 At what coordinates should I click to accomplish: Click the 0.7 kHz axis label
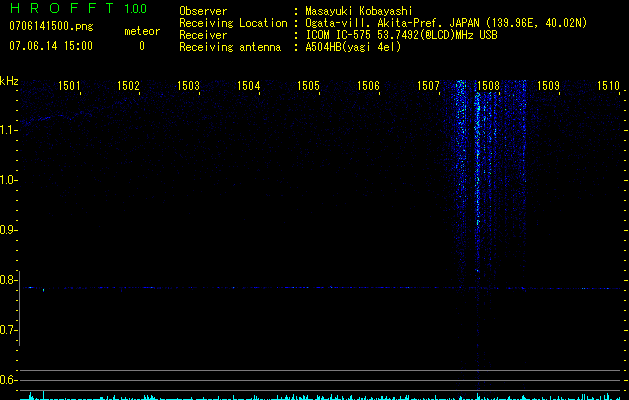pyautogui.click(x=7, y=330)
